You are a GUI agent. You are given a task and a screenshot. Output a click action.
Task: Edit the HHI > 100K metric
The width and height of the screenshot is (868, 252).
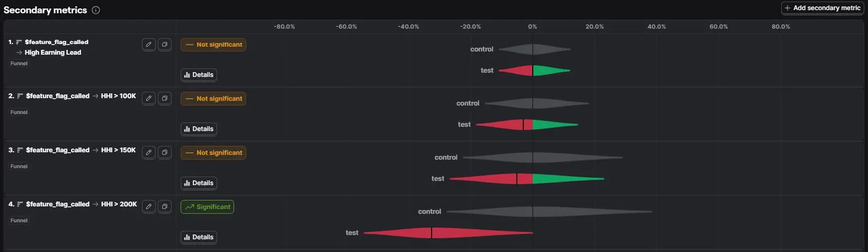tap(149, 98)
